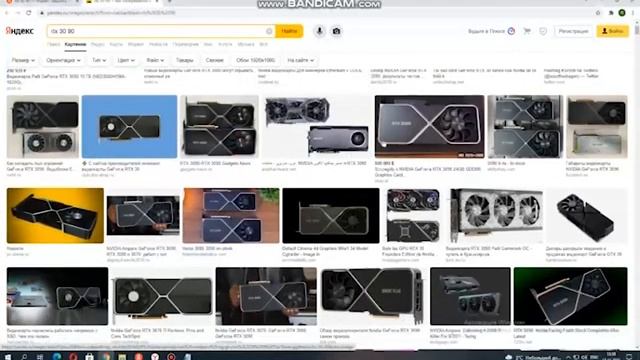Image resolution: width=640 pixels, height=360 pixels.
Task: Open the shopping cart icon in Yandex header
Action: [x=527, y=31]
